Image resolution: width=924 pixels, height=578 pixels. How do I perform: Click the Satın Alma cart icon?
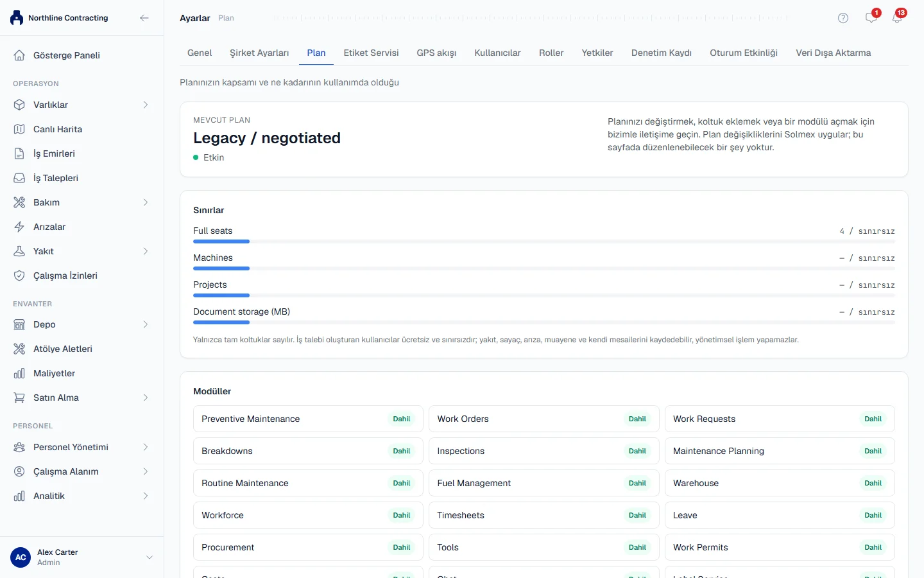(x=19, y=398)
